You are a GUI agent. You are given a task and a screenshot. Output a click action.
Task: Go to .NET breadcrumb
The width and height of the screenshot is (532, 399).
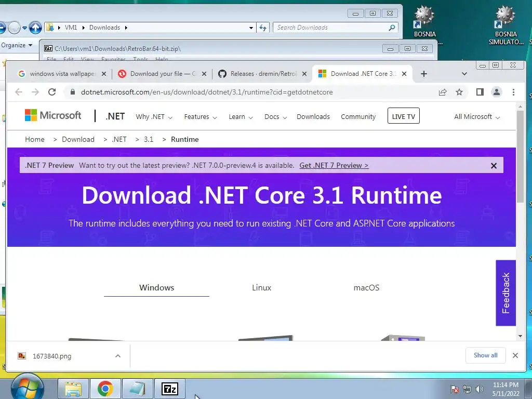pos(119,139)
